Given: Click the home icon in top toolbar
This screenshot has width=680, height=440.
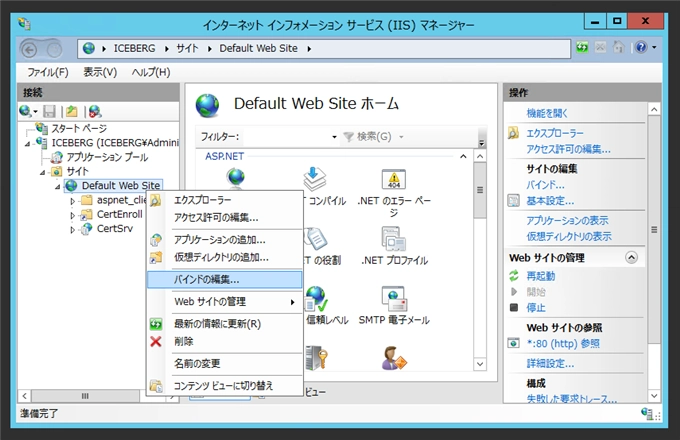Looking at the screenshot, I should 618,47.
